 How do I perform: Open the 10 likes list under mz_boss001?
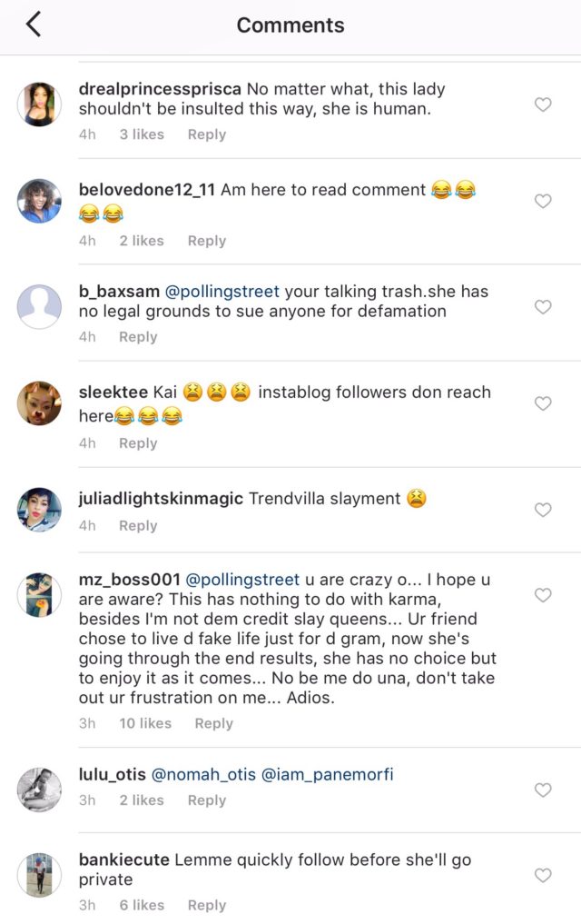(x=144, y=723)
